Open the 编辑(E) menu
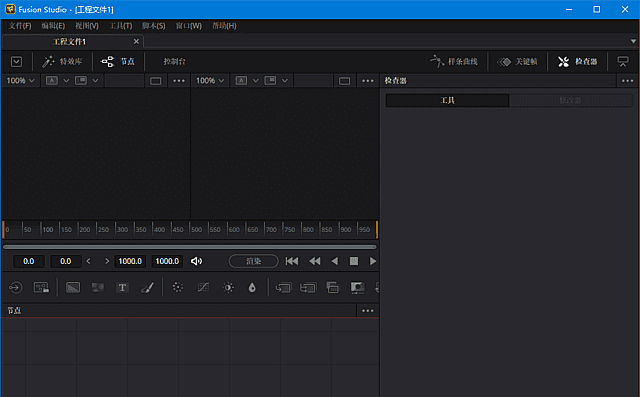 [x=53, y=26]
